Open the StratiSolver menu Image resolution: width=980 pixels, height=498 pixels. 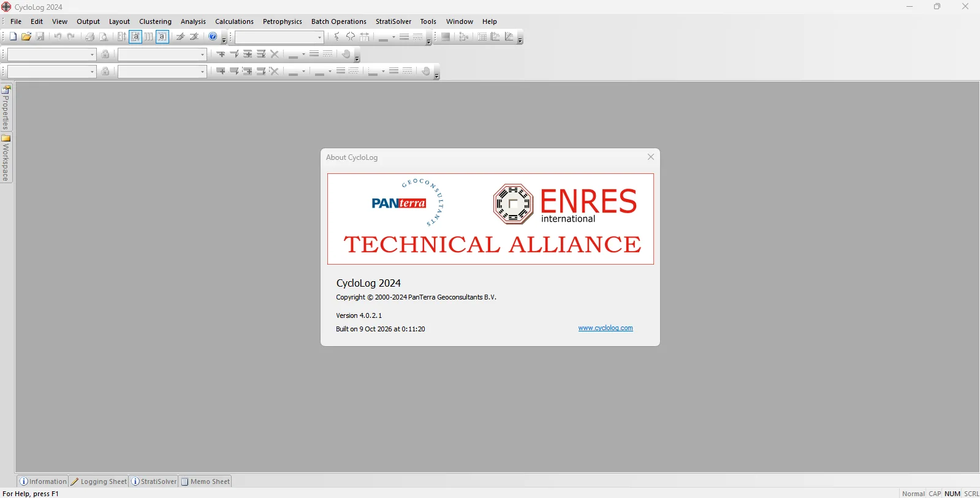(x=393, y=21)
